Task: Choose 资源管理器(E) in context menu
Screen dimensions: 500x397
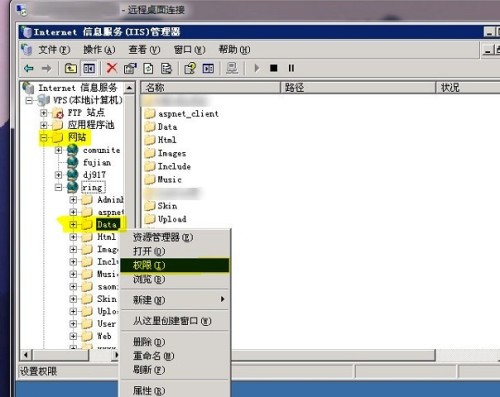Action: [175, 237]
